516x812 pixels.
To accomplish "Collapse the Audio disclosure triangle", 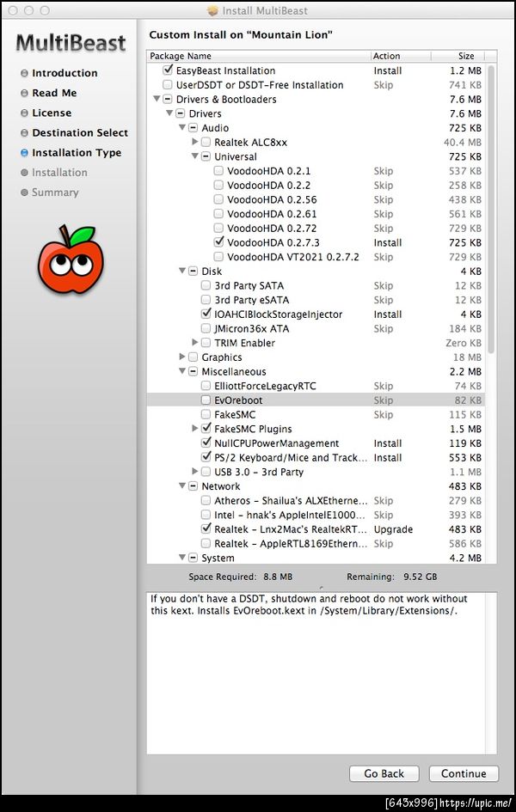I will (x=182, y=127).
